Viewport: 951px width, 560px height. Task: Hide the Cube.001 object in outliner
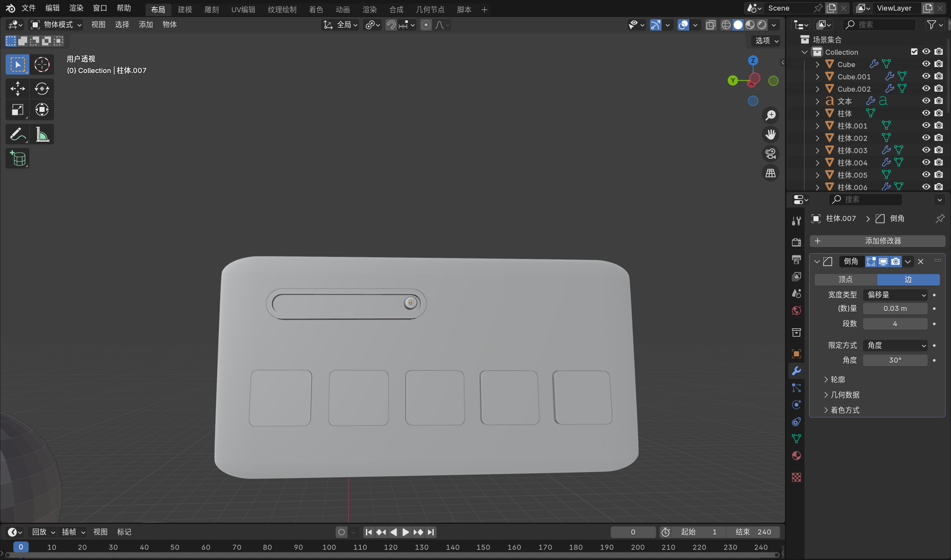pyautogui.click(x=926, y=76)
